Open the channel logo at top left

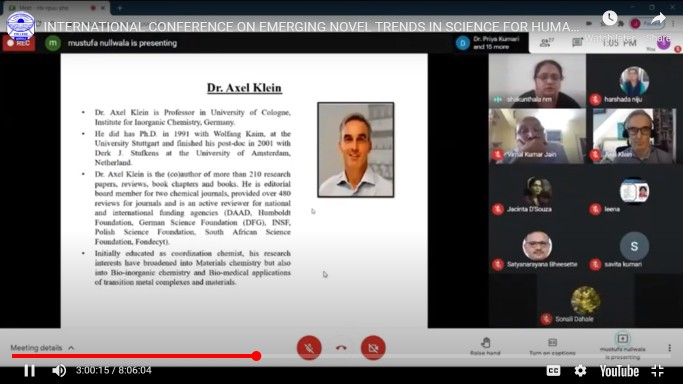(x=20, y=26)
